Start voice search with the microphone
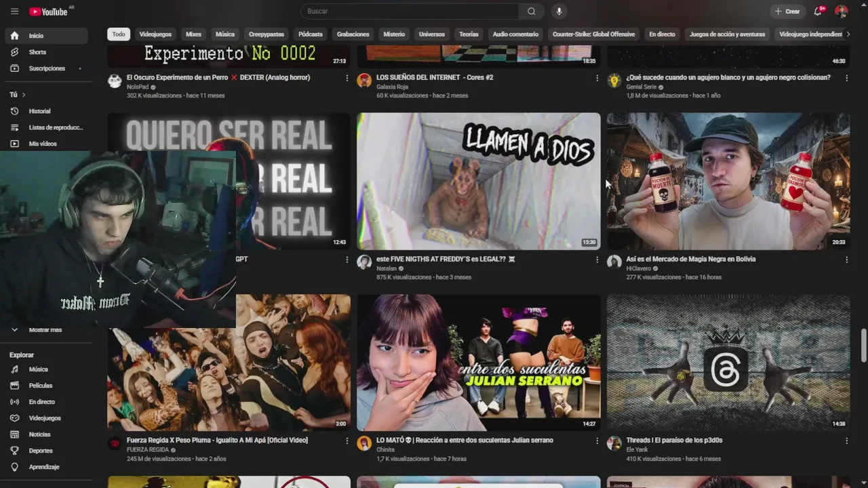The height and width of the screenshot is (488, 868). tap(559, 12)
